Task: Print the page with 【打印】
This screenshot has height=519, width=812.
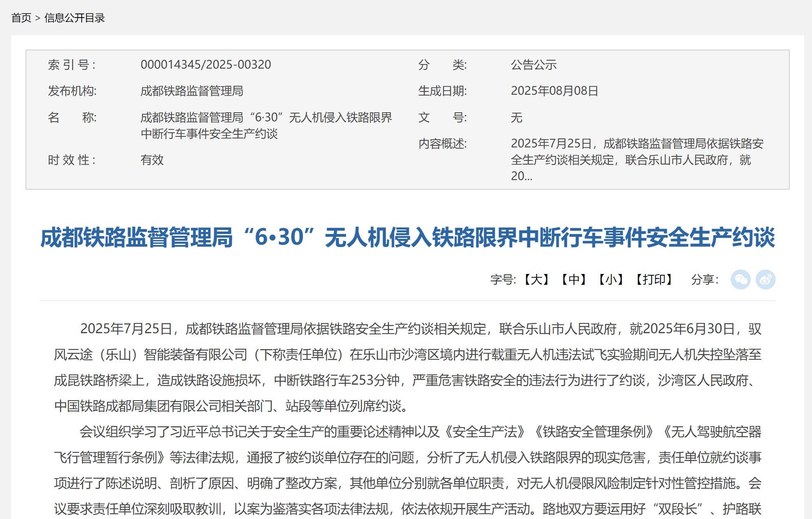Action: (654, 280)
